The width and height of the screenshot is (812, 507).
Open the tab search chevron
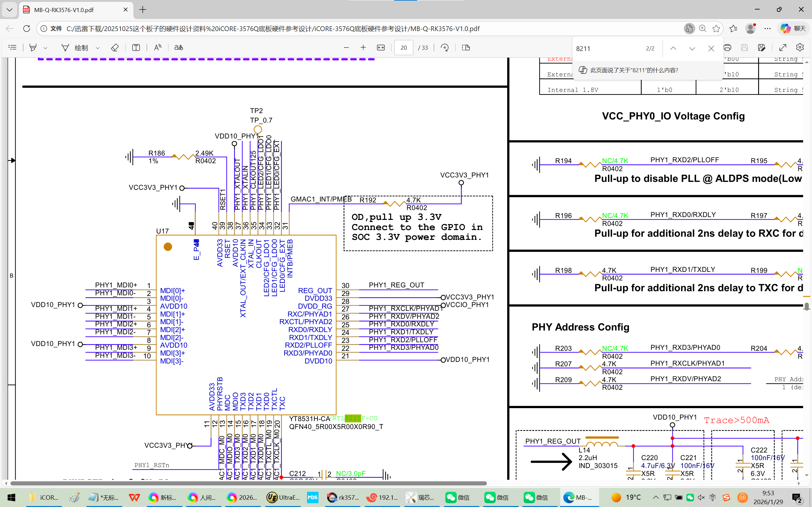point(10,10)
